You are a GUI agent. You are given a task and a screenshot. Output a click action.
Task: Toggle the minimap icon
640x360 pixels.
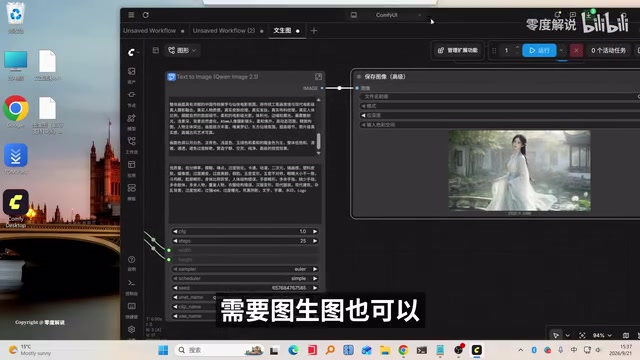[x=626, y=335]
